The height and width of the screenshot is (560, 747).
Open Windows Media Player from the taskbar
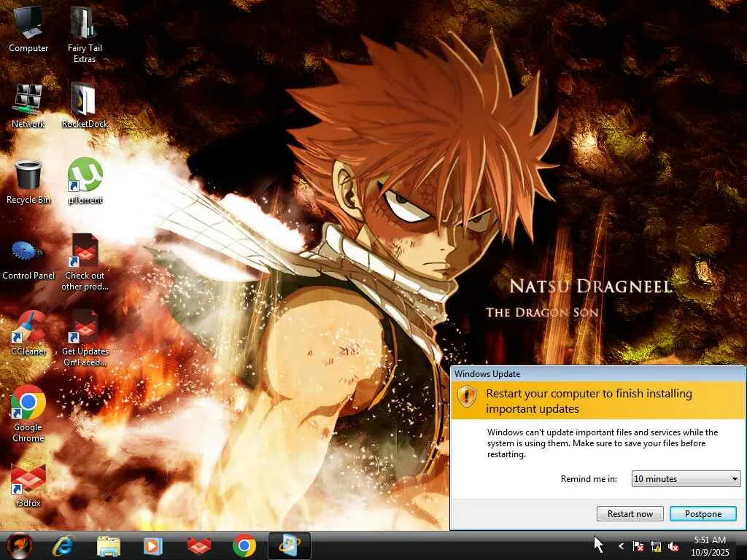153,545
